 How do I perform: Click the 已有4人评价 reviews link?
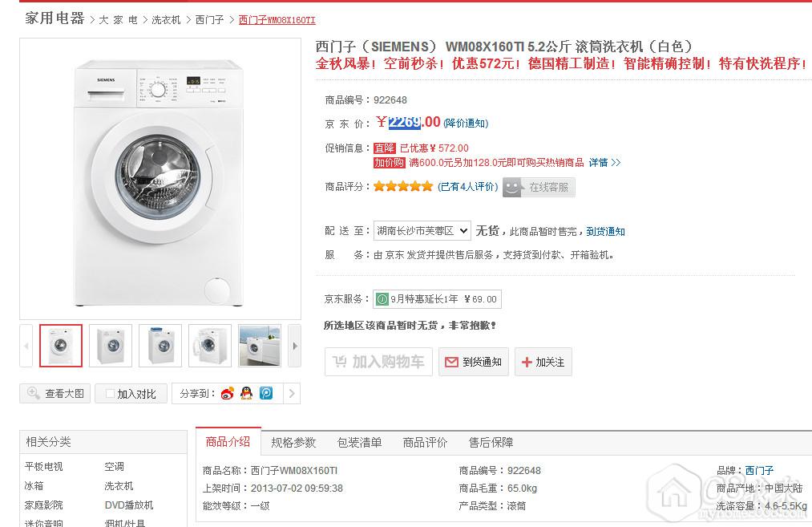pos(468,187)
